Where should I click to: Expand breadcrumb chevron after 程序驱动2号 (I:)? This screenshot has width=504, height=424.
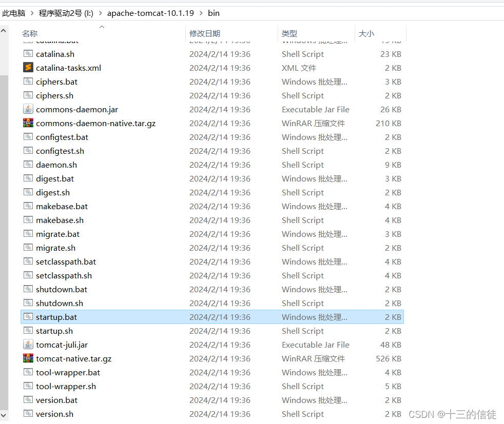(100, 13)
